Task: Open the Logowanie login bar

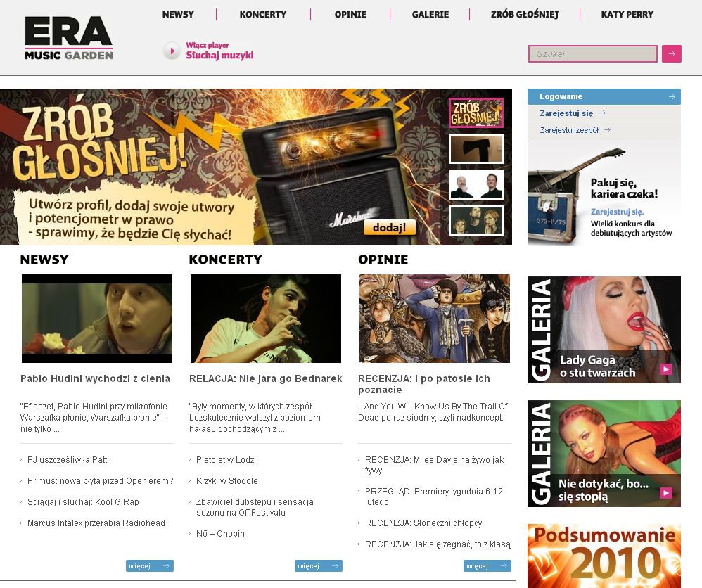Action: tap(604, 97)
